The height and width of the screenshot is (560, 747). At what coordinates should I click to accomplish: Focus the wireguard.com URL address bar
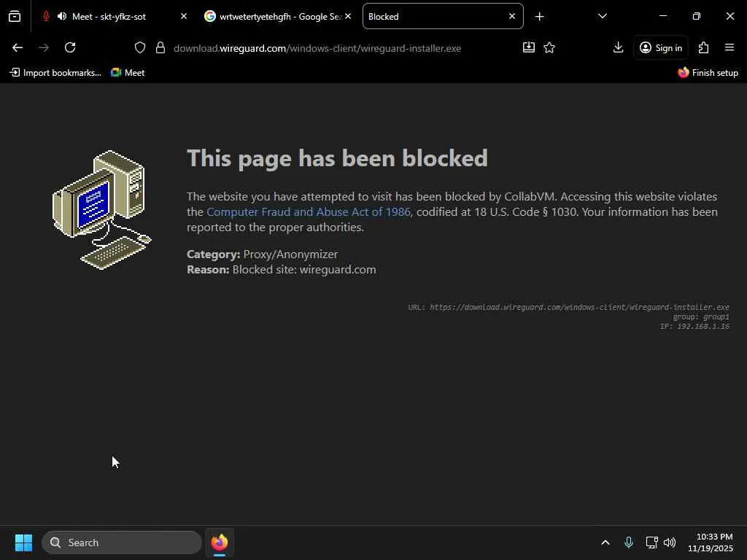pos(317,48)
